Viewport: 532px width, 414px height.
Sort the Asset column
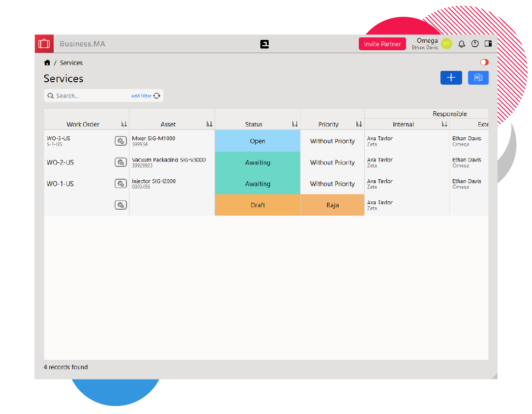[x=210, y=125]
